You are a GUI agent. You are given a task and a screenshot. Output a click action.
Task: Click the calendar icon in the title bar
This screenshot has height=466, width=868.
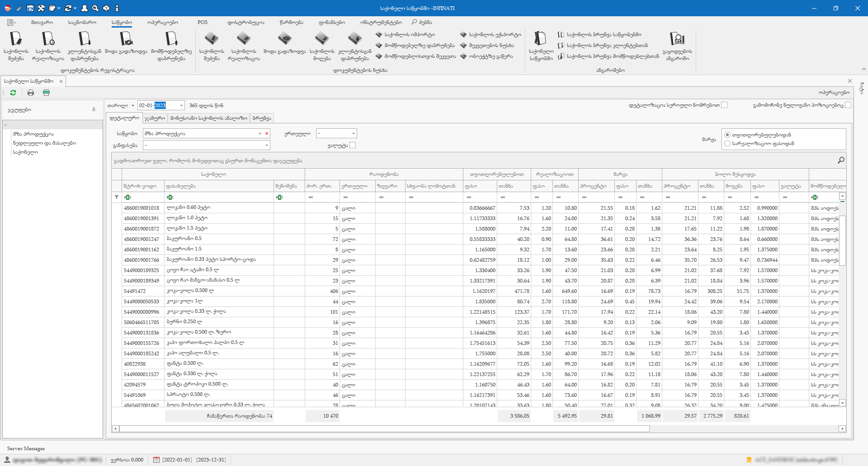[x=30, y=8]
